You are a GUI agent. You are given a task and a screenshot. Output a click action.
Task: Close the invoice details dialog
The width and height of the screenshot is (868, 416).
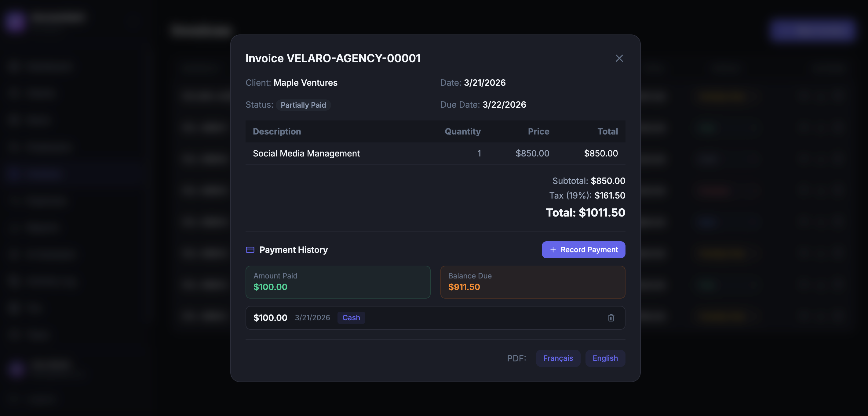(619, 58)
